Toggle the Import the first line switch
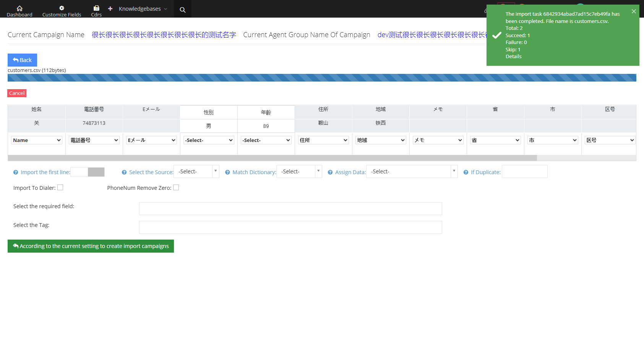The height and width of the screenshot is (346, 644). (88, 172)
